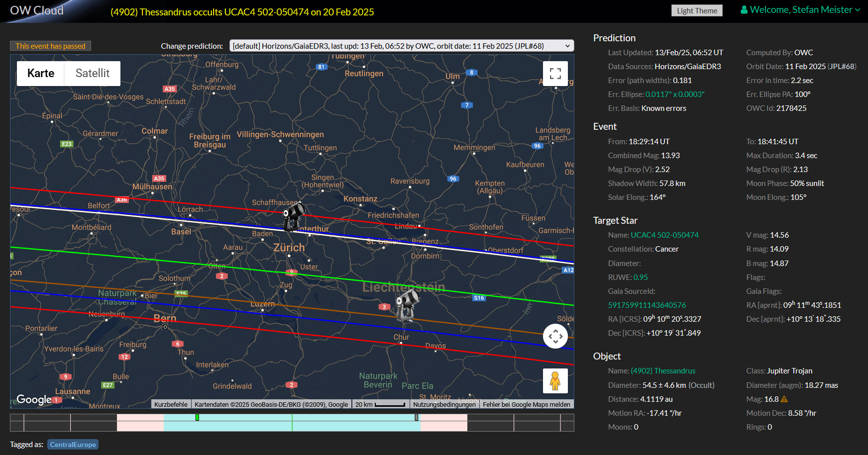Screen dimensions: 868x455
Task: Click Basel label on the map
Action: coord(181,232)
